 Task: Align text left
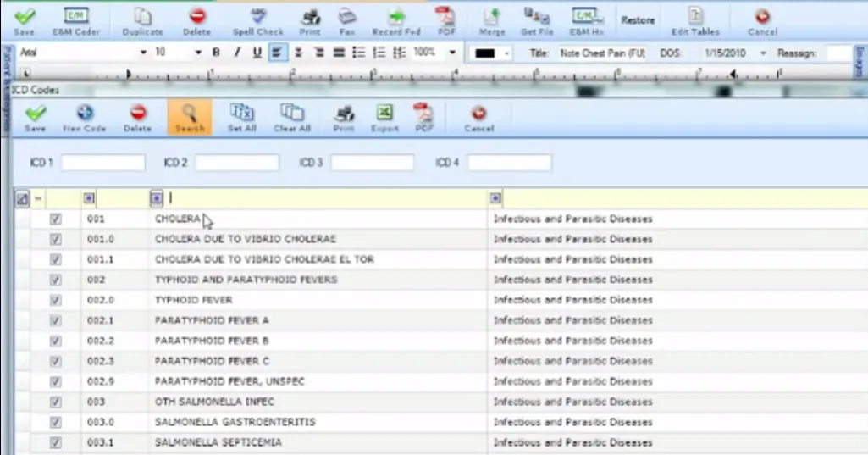coord(278,53)
